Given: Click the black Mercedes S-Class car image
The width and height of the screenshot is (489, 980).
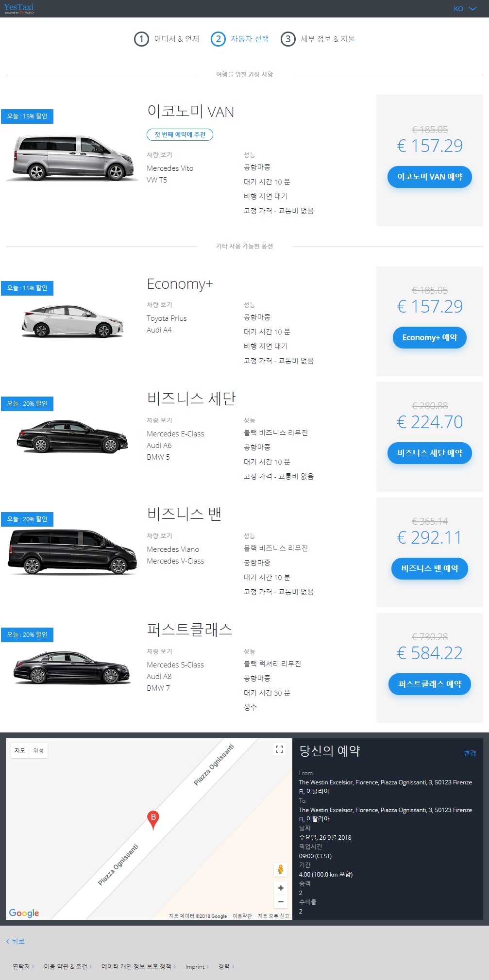Looking at the screenshot, I should point(72,667).
